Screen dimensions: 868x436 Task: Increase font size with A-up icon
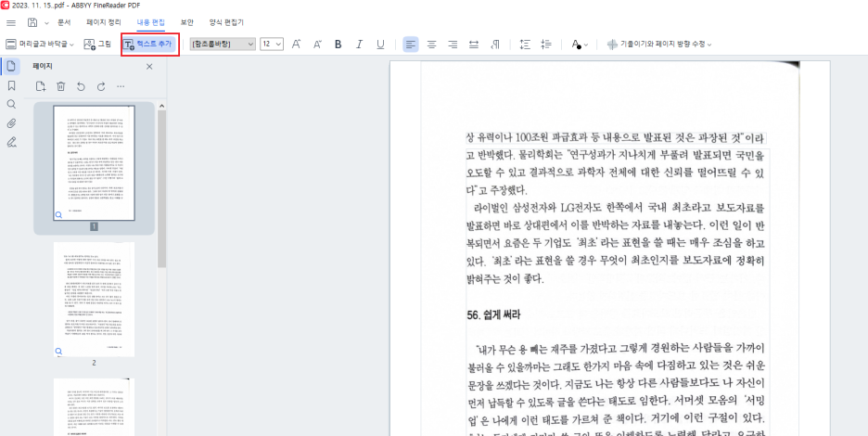[x=296, y=45]
